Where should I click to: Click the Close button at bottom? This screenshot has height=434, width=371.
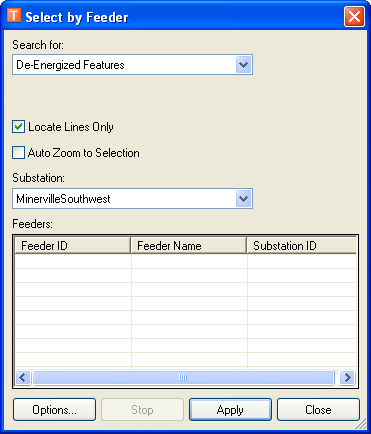[318, 410]
